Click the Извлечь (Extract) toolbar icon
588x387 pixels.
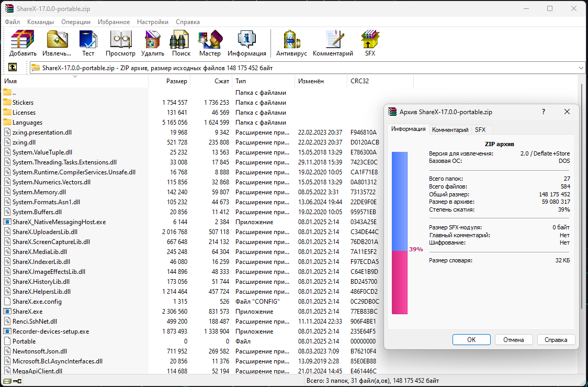(57, 43)
